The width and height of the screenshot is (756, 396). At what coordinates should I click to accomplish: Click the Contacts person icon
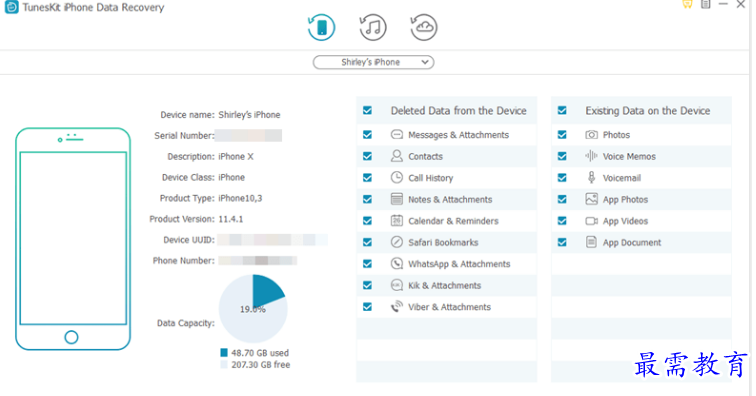pyautogui.click(x=397, y=156)
